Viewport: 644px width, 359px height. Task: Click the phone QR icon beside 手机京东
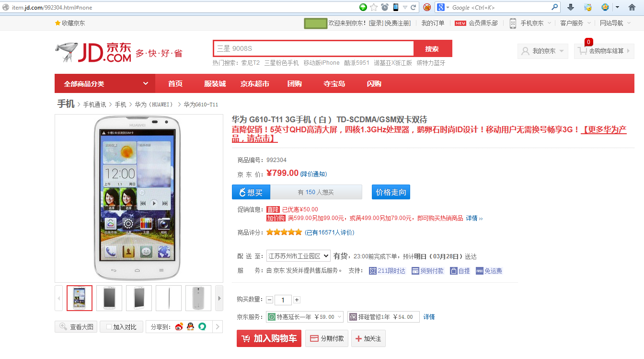513,23
